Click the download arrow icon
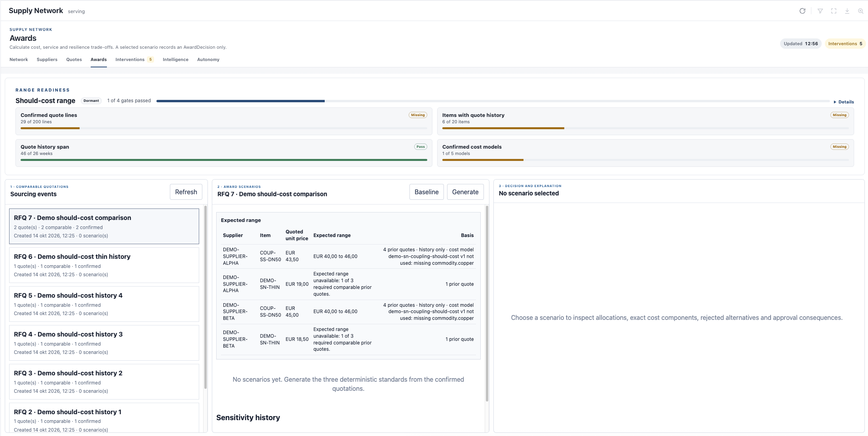This screenshot has width=868, height=436. (847, 11)
